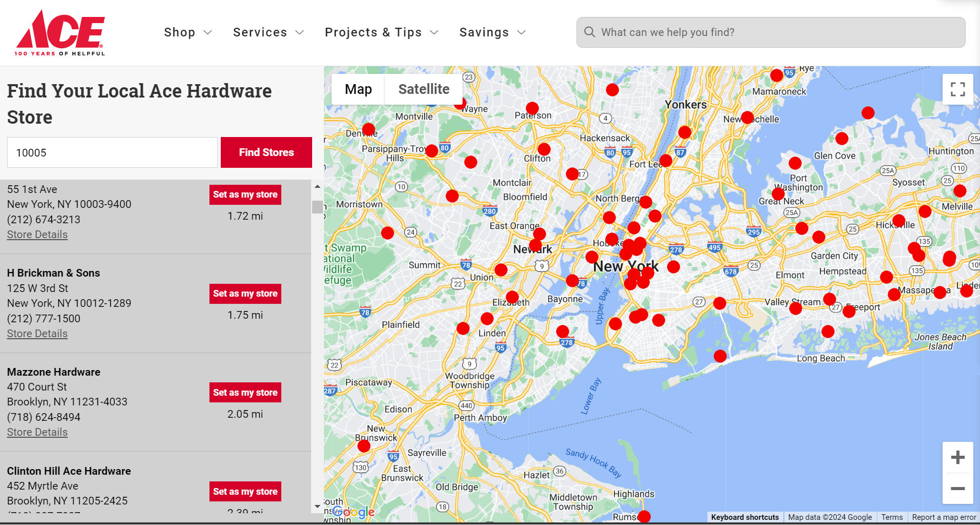Select the store marker near Rumson
The width and height of the screenshot is (980, 525).
pyautogui.click(x=644, y=516)
